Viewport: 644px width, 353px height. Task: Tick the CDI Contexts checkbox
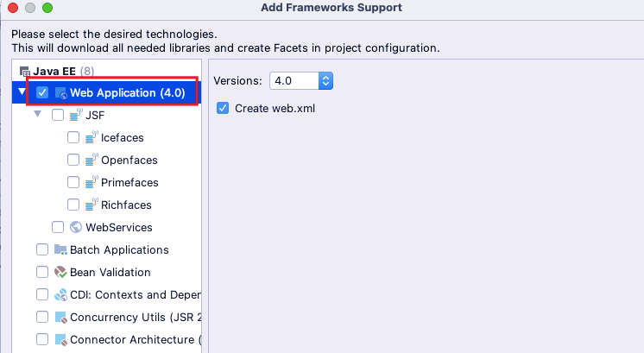coord(42,294)
